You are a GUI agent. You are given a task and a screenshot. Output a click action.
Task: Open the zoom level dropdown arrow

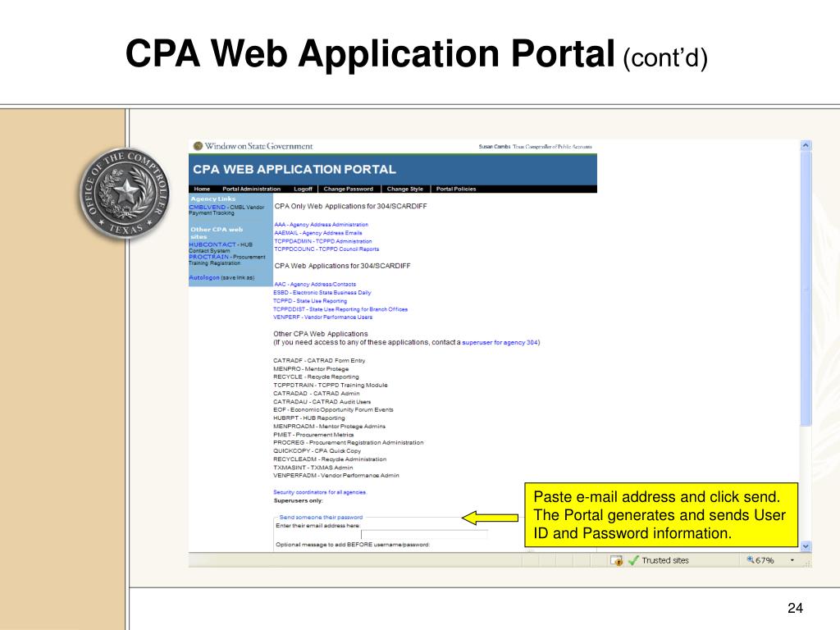point(792,560)
